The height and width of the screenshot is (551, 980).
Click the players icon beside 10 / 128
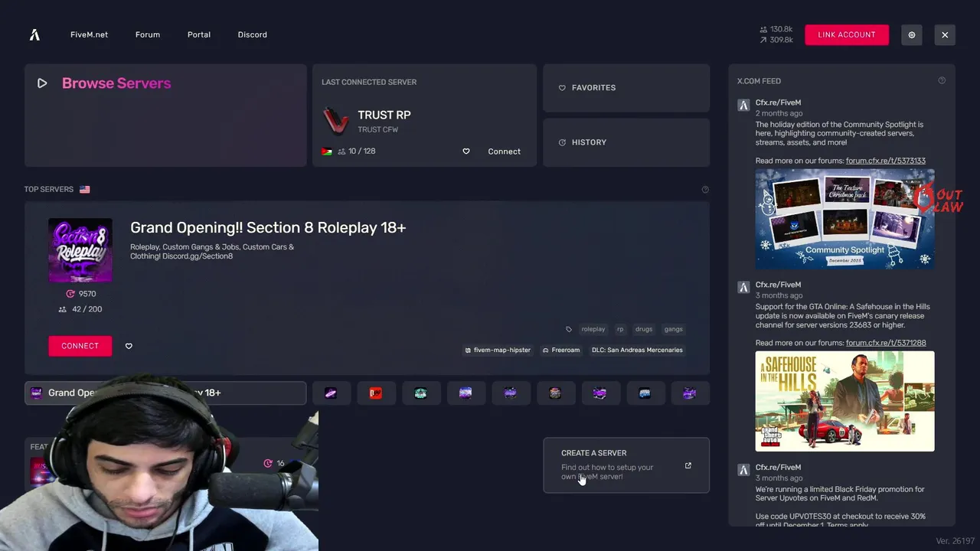[341, 152]
